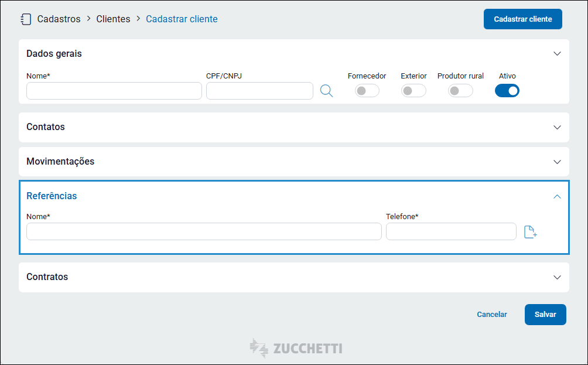Go to Cadastros in the breadcrumb
Image resolution: width=588 pixels, height=365 pixels.
(59, 19)
